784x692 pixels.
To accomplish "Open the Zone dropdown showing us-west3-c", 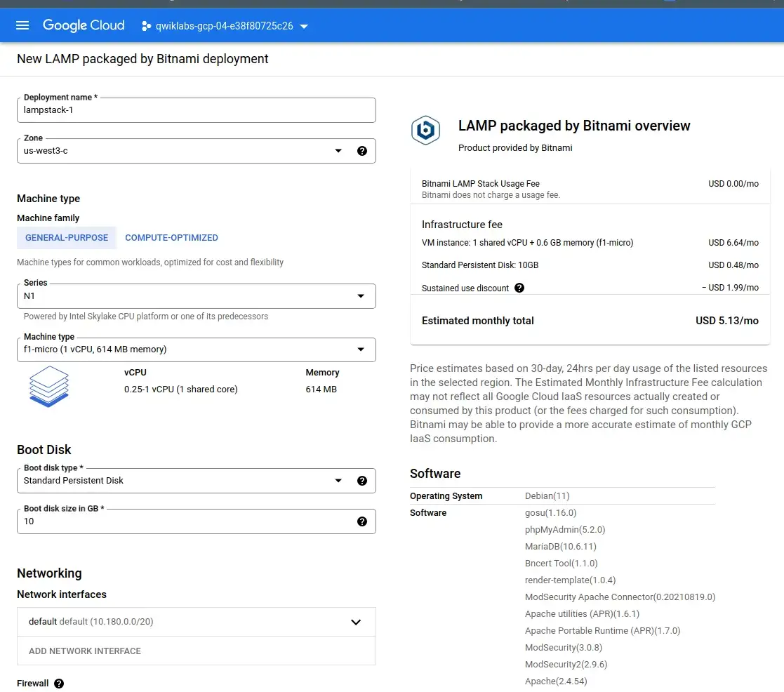I will tap(197, 151).
